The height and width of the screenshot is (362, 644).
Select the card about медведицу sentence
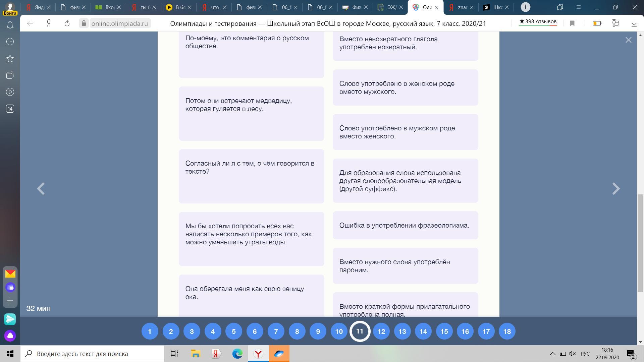pyautogui.click(x=251, y=113)
